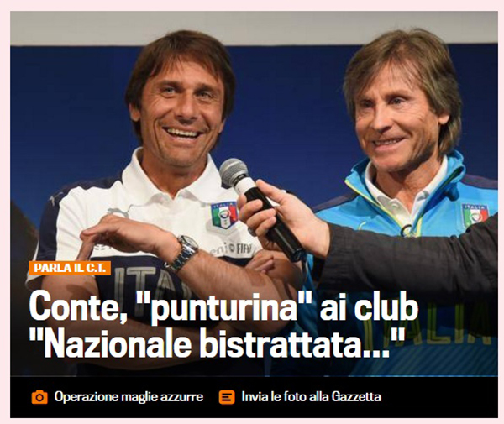504x424 pixels.
Task: Click the "FIAT" sponsor text on polo
Action: point(244,249)
